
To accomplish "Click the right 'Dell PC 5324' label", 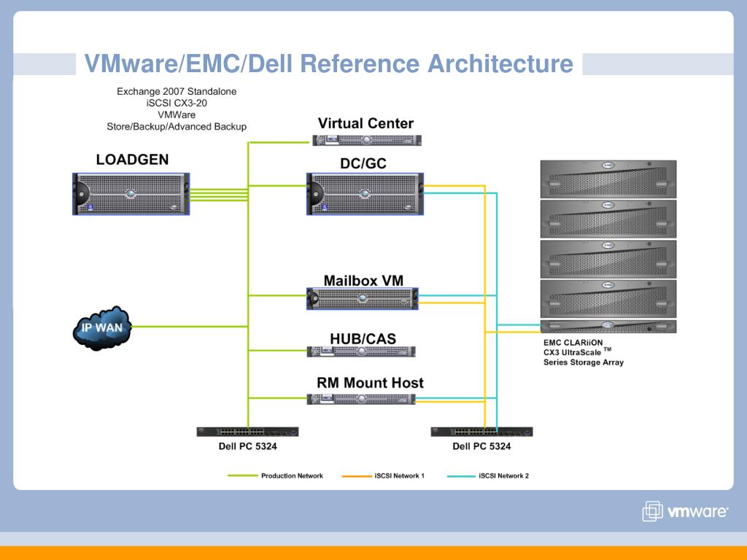I will (481, 446).
